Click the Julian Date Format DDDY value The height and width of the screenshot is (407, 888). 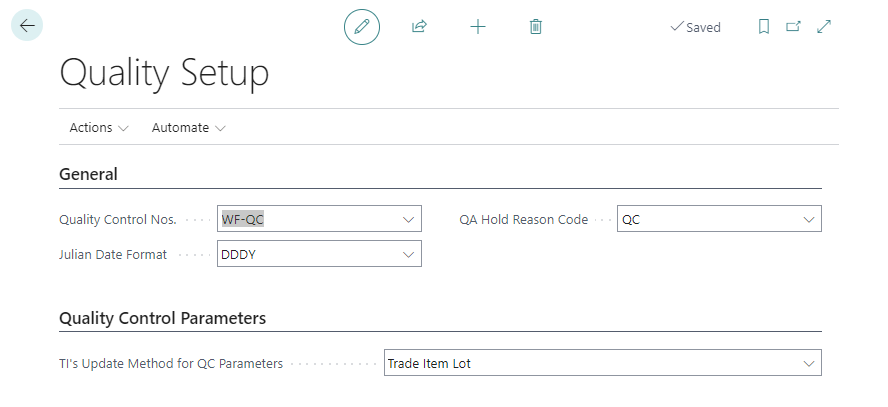[x=240, y=255]
